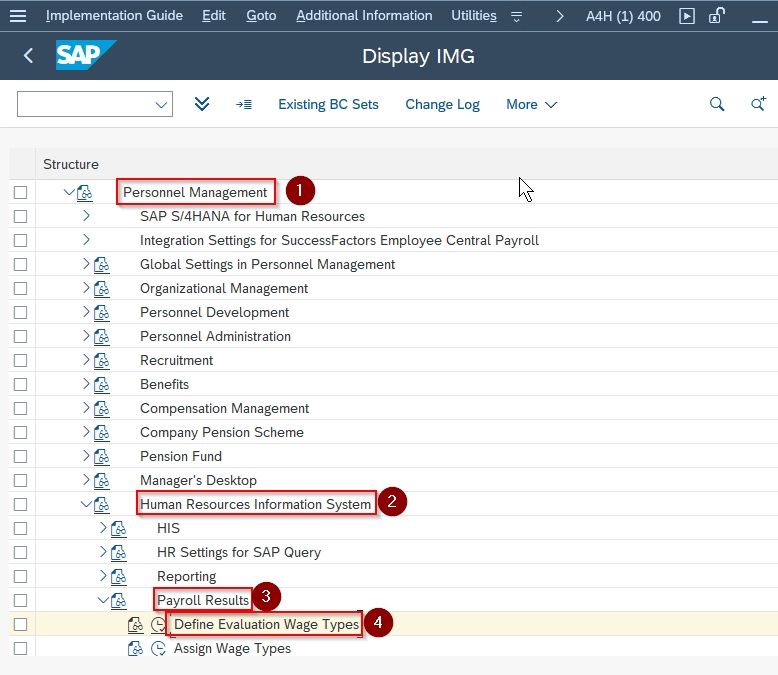Expand SAP S/4HANA for Human Resources node
The height and width of the screenshot is (675, 778).
coord(86,215)
